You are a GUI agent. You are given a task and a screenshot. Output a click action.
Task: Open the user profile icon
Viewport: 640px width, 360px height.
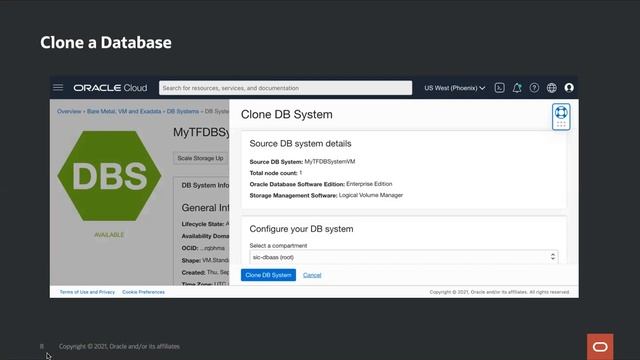[x=569, y=88]
